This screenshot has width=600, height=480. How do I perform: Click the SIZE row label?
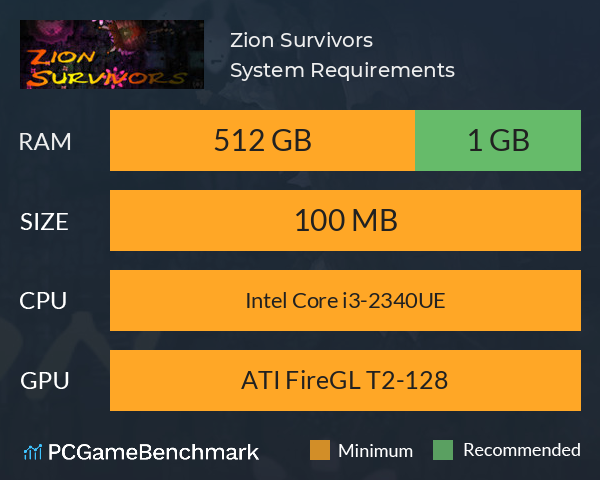pos(44,222)
